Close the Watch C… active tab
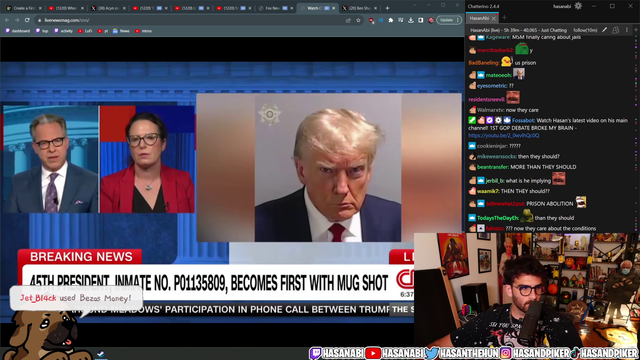Image resolution: width=640 pixels, height=360 pixels. [334, 8]
